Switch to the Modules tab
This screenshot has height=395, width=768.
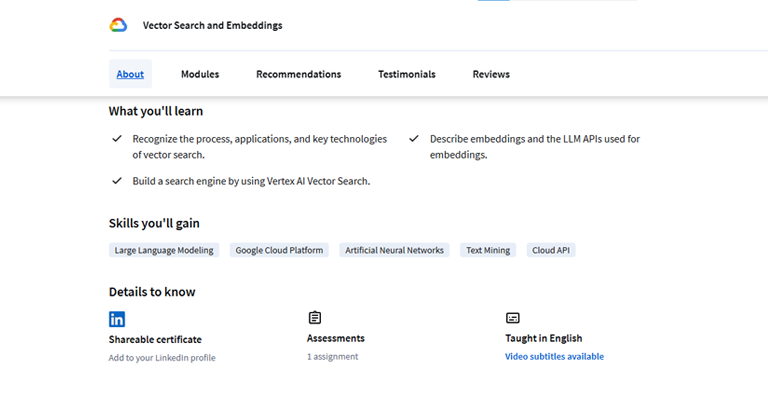(x=200, y=74)
